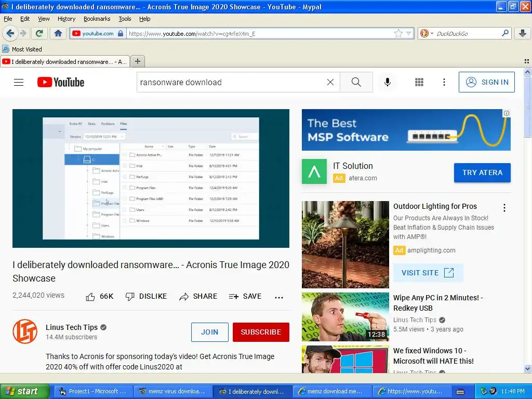Open a new tab with plus button
The height and width of the screenshot is (399, 532).
tap(137, 61)
